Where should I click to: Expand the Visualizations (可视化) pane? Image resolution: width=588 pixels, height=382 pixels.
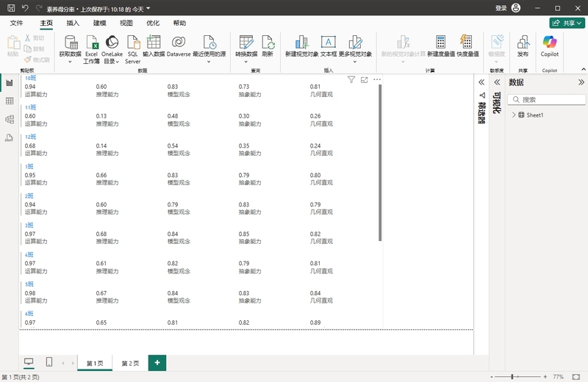[x=498, y=82]
